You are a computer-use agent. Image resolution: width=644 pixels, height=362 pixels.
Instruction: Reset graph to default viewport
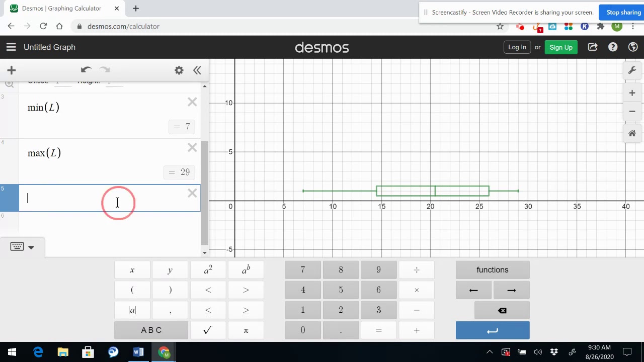pos(632,134)
